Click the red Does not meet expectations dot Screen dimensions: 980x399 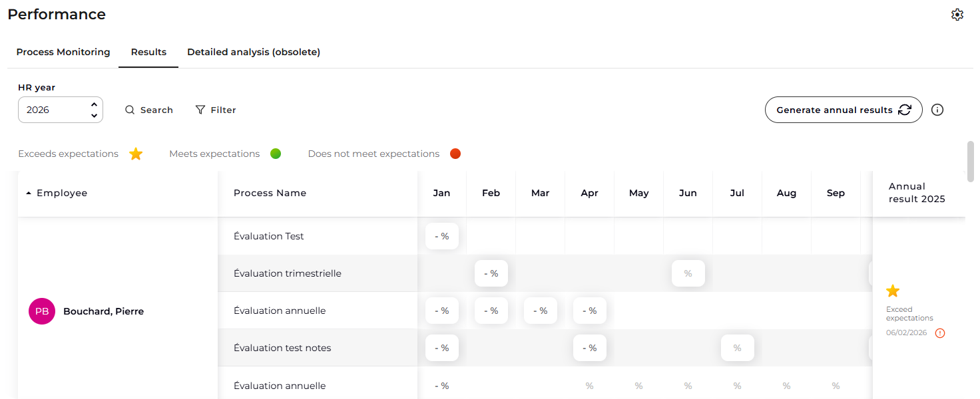[455, 154]
